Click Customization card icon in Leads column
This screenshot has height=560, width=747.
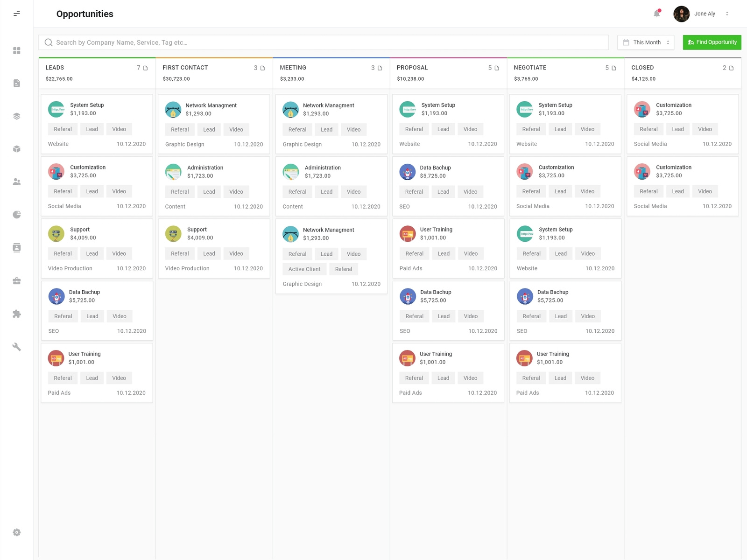click(x=56, y=171)
